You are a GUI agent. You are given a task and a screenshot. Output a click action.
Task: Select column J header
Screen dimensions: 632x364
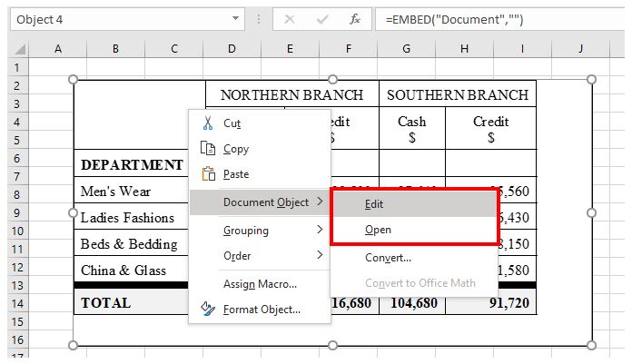pos(579,48)
